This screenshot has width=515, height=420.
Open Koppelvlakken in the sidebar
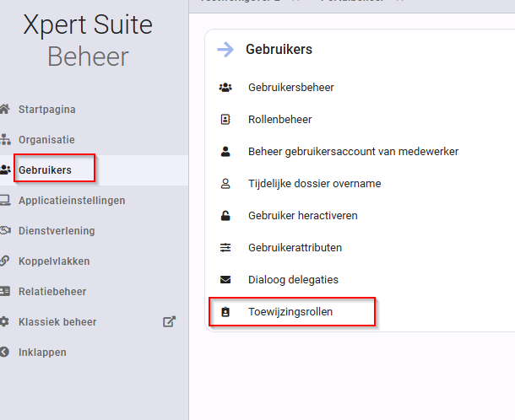[x=54, y=261]
